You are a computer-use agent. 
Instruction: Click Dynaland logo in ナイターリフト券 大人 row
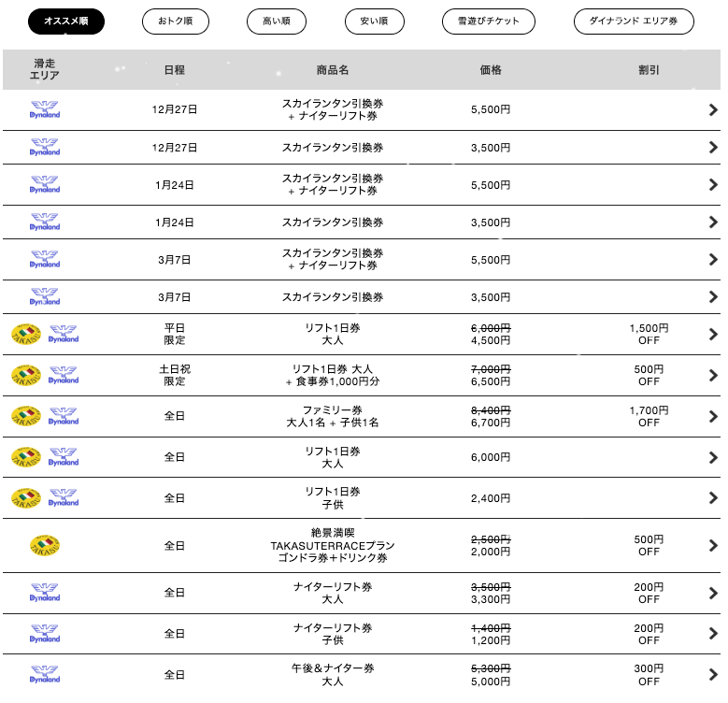[x=44, y=593]
